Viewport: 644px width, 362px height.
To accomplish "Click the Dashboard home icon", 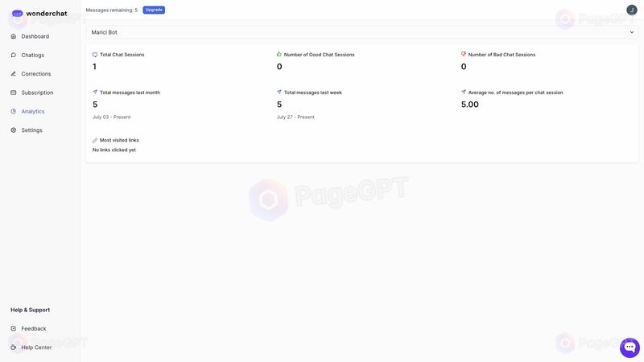I will (x=14, y=36).
